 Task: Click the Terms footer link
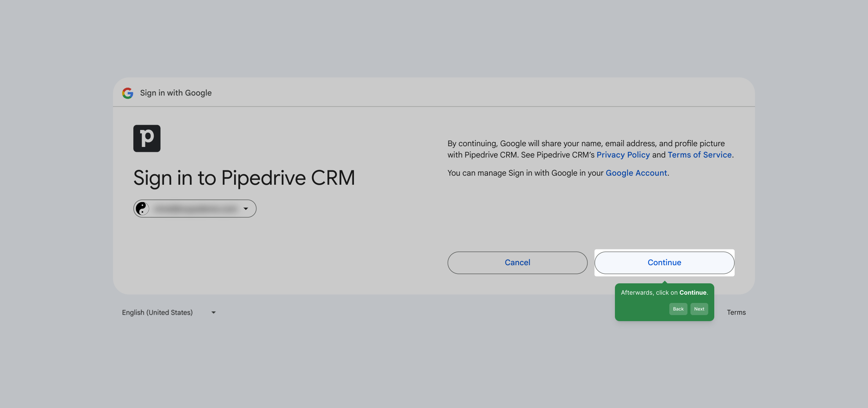pyautogui.click(x=736, y=312)
